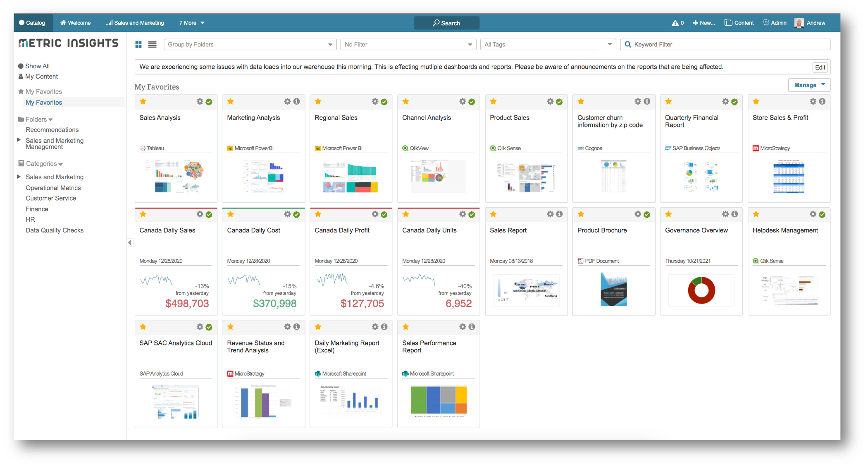Unfavorite Sales Analysis using star
The width and height of the screenshot is (868, 467).
(x=143, y=102)
